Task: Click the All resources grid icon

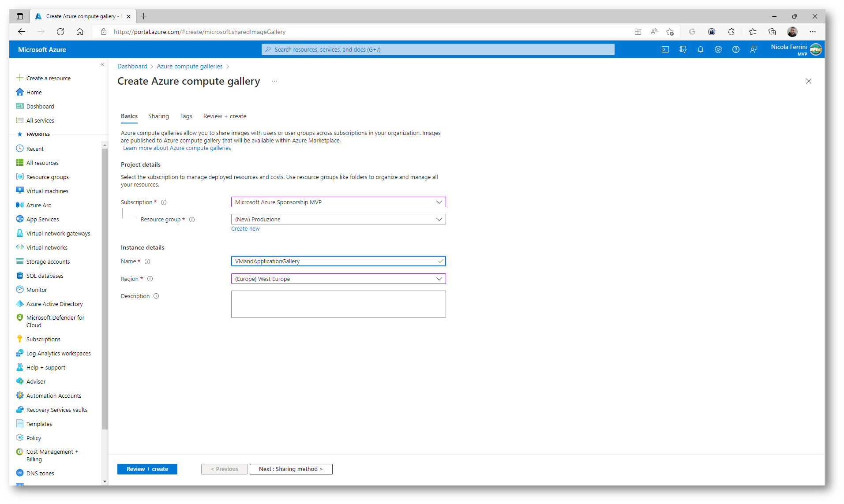Action: (x=20, y=163)
